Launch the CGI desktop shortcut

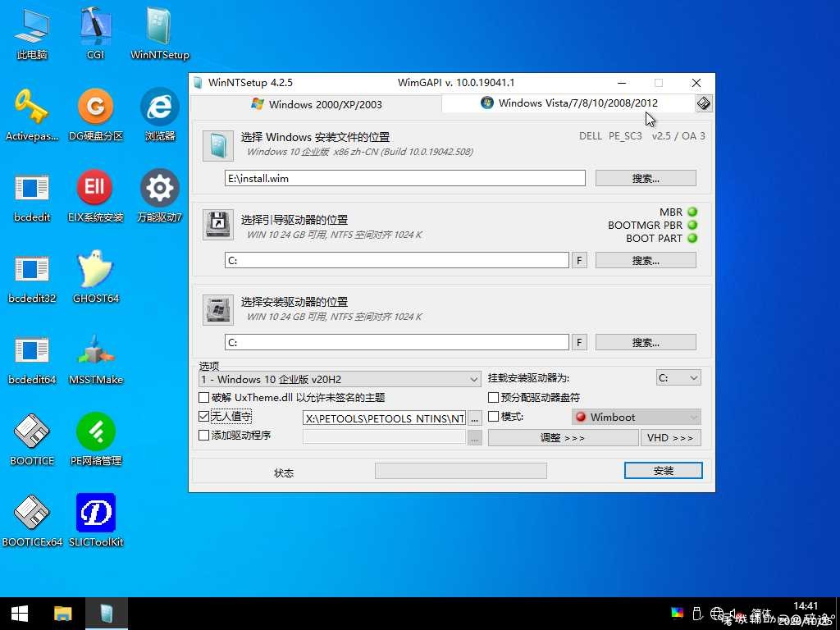click(x=95, y=33)
